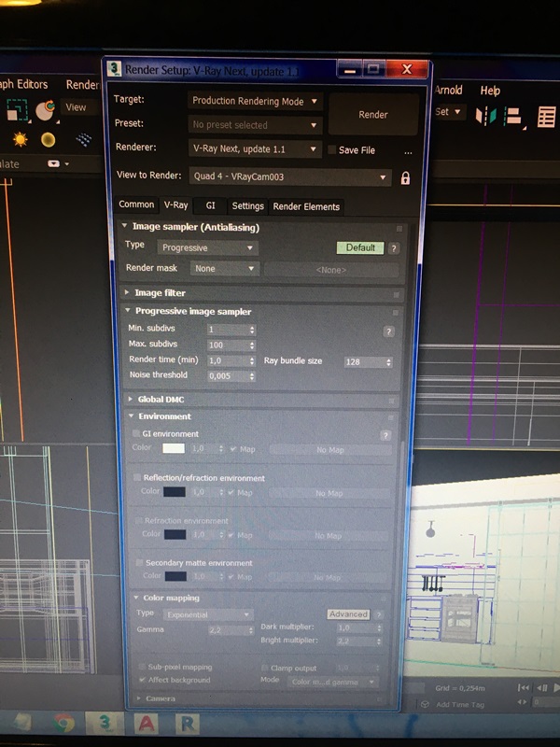Open AutoCAD from the Windows taskbar
The height and width of the screenshot is (747, 560).
[147, 724]
